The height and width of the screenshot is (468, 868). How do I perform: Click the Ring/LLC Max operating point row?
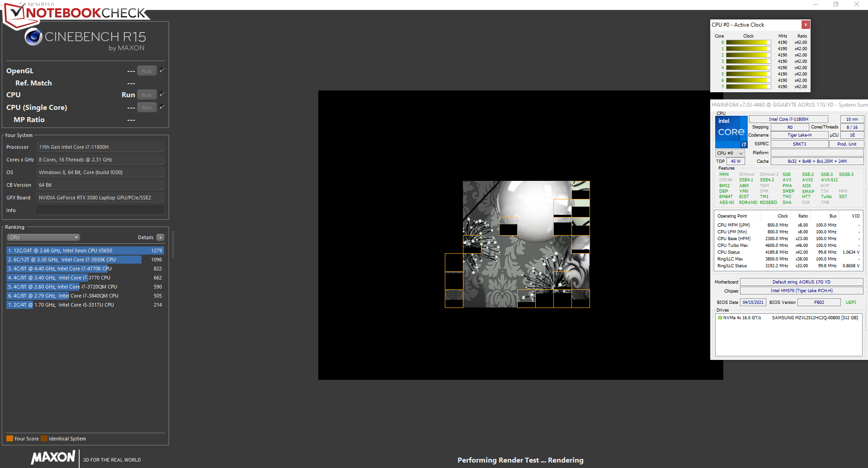788,259
